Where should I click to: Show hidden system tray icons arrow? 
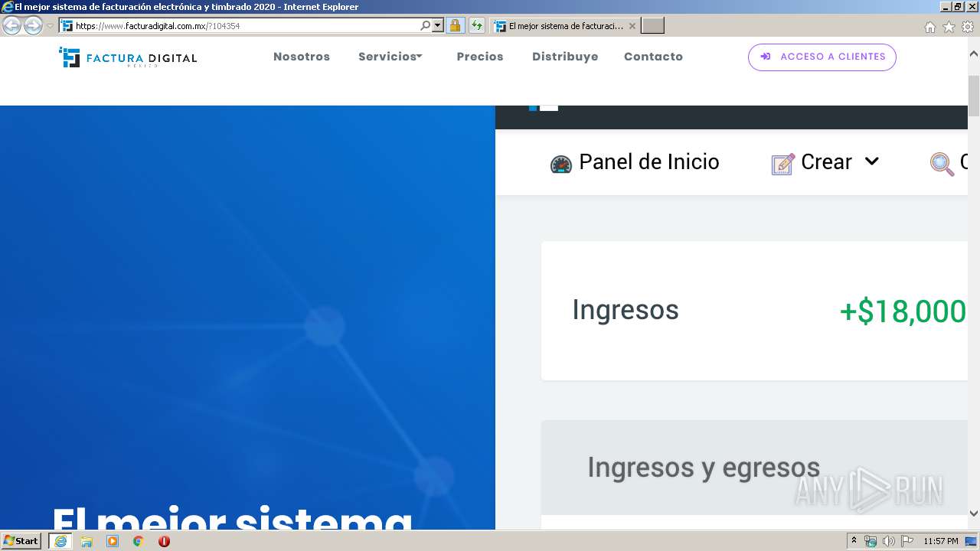click(x=854, y=541)
